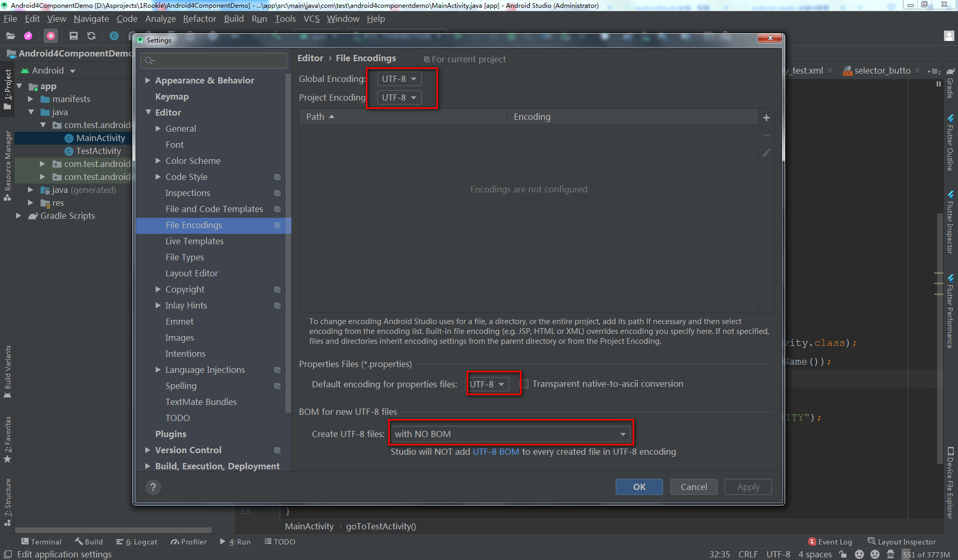958x560 pixels.
Task: Select the Keymap settings page
Action: 172,96
